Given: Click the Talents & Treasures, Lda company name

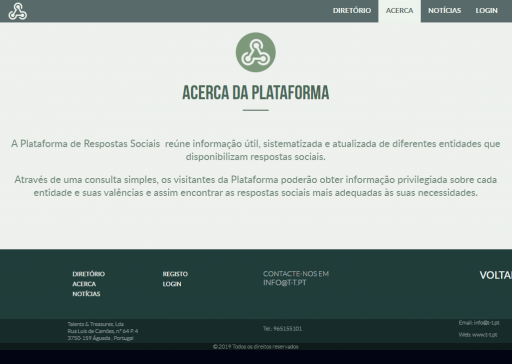Looking at the screenshot, I should pyautogui.click(x=96, y=324).
